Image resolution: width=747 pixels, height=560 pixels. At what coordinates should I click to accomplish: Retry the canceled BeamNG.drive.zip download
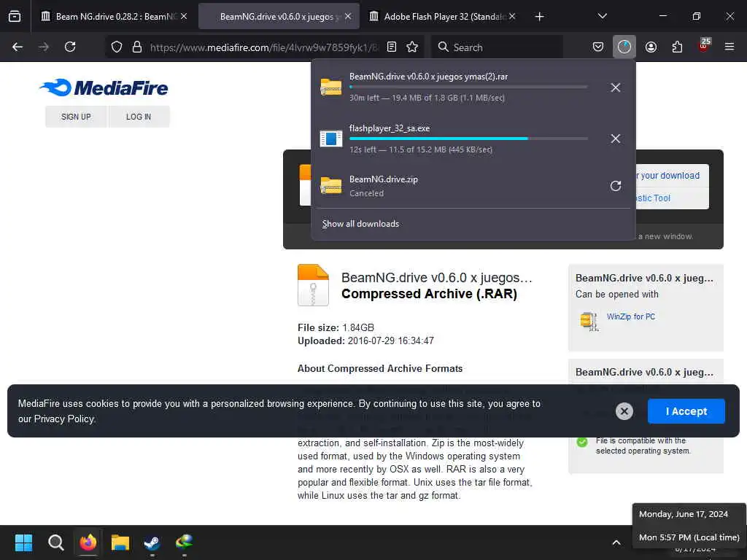[616, 186]
